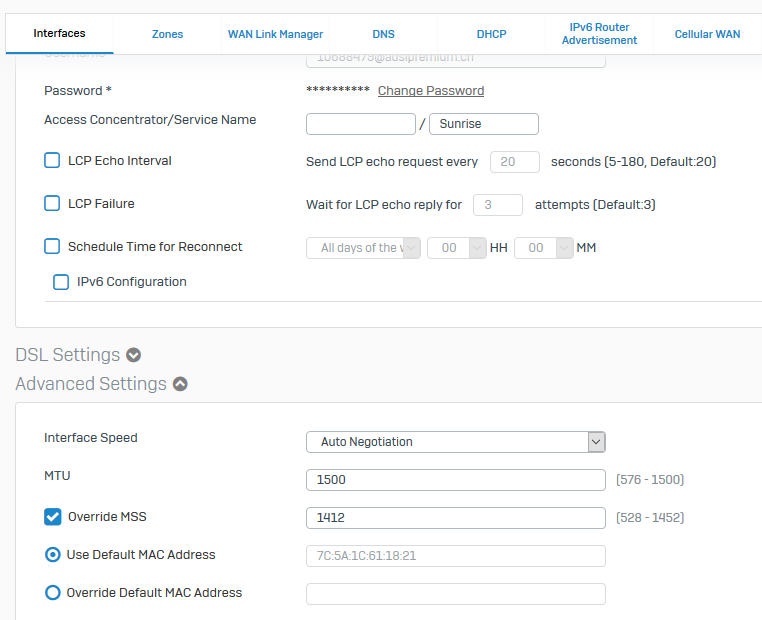The width and height of the screenshot is (762, 620).
Task: Tick the IPv6 Configuration checkbox
Action: pyautogui.click(x=61, y=282)
